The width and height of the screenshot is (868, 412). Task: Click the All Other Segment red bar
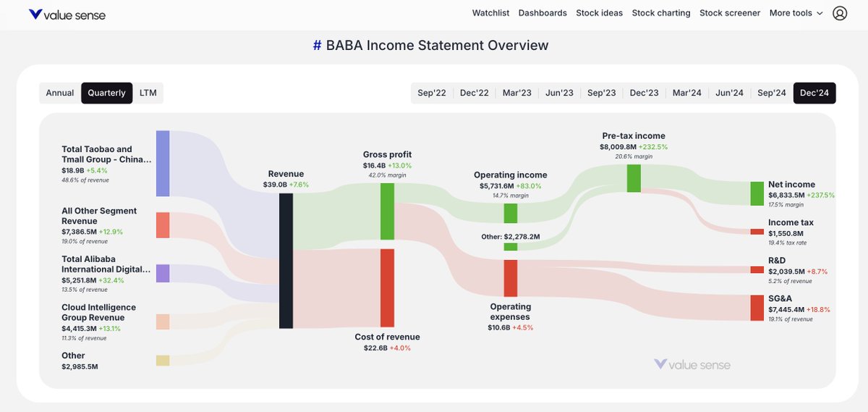click(163, 225)
